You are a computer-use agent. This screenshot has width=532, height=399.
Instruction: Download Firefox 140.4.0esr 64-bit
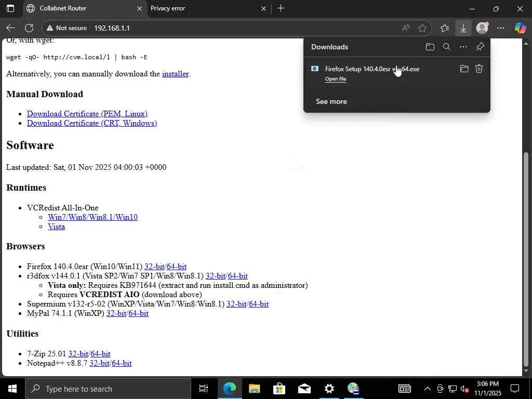(177, 267)
